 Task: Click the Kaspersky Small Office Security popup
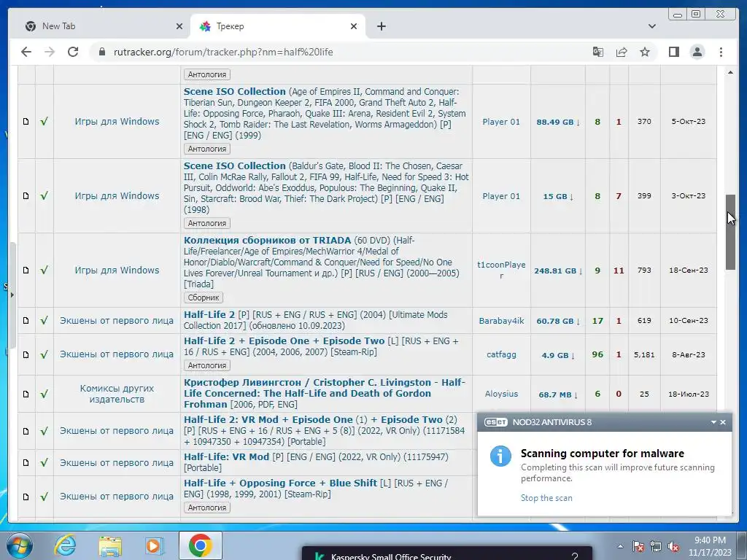tap(447, 554)
